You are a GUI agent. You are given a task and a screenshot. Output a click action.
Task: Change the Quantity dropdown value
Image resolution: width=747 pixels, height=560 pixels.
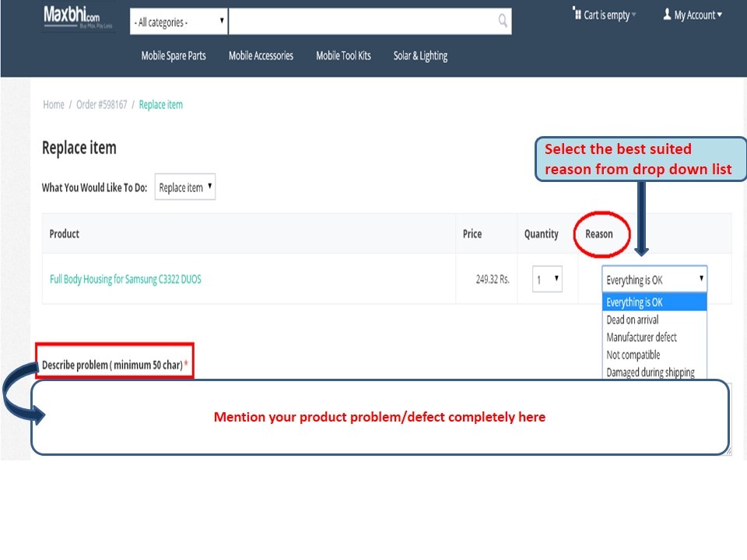pyautogui.click(x=547, y=279)
